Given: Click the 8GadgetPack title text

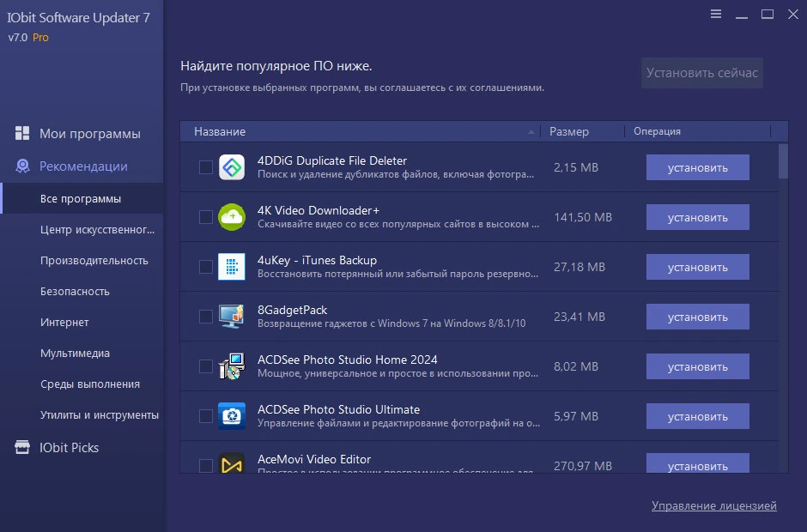Looking at the screenshot, I should [292, 310].
